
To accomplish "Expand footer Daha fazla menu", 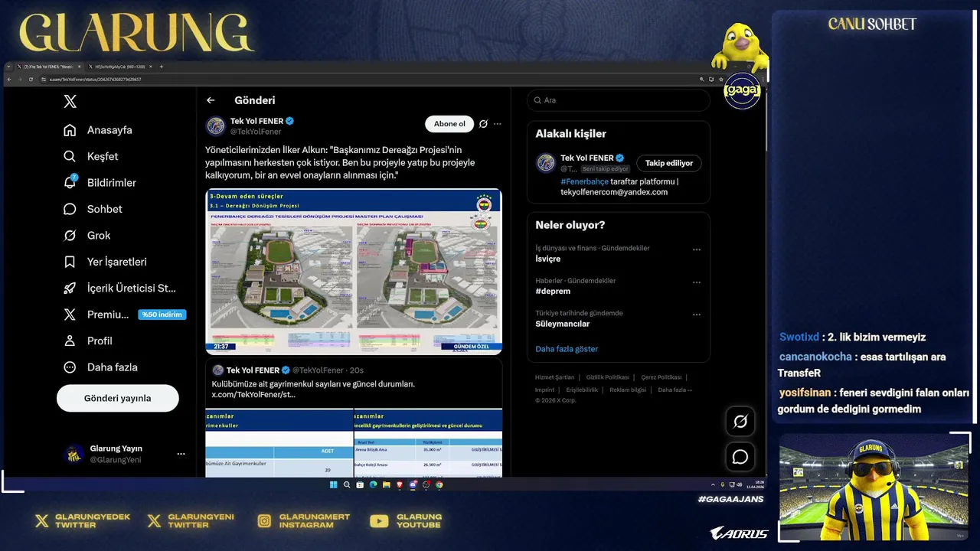I will pyautogui.click(x=675, y=390).
